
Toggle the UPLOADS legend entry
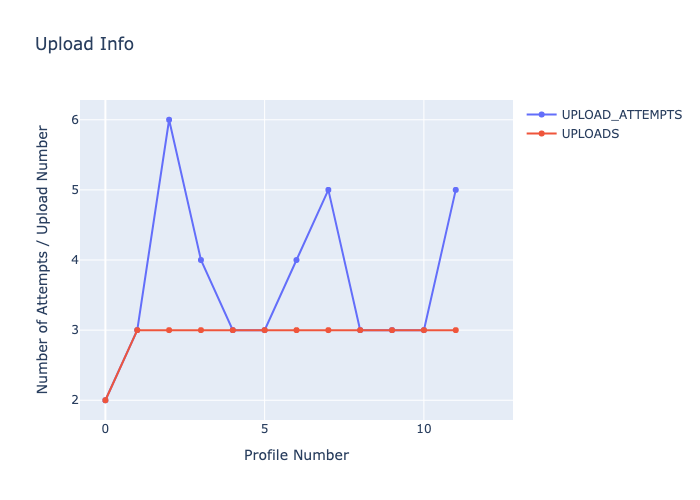coord(590,134)
